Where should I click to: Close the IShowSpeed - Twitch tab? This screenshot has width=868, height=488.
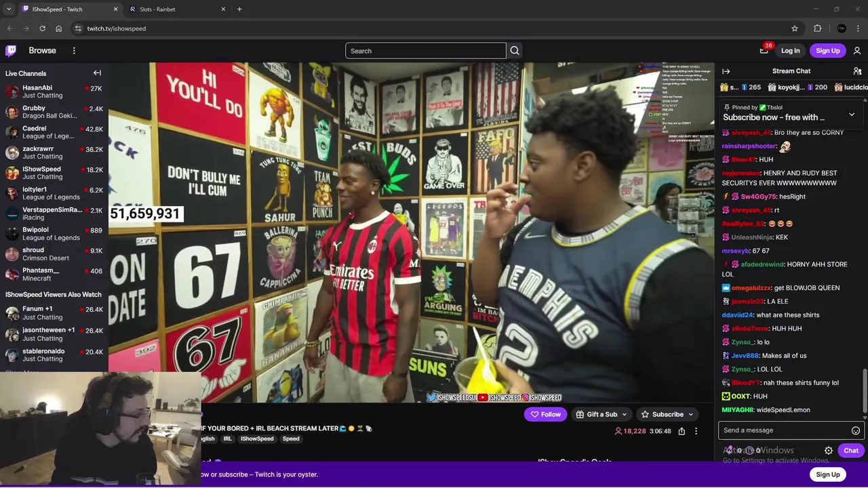click(x=115, y=9)
